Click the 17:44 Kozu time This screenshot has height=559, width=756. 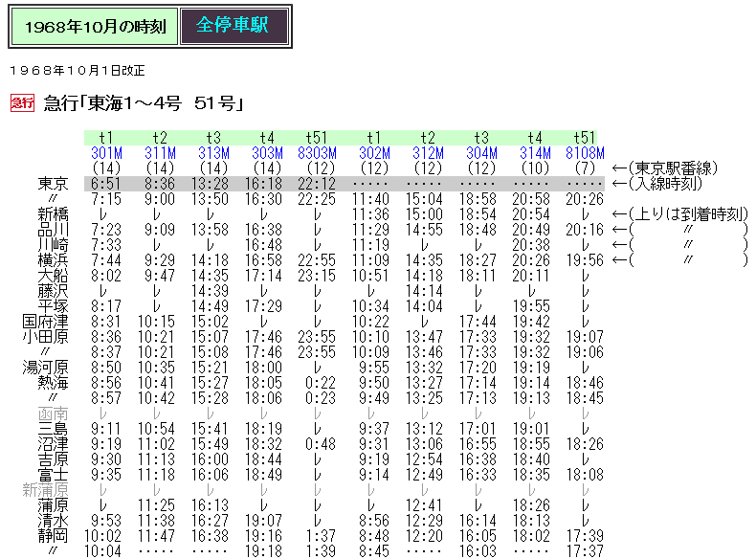pyautogui.click(x=478, y=322)
